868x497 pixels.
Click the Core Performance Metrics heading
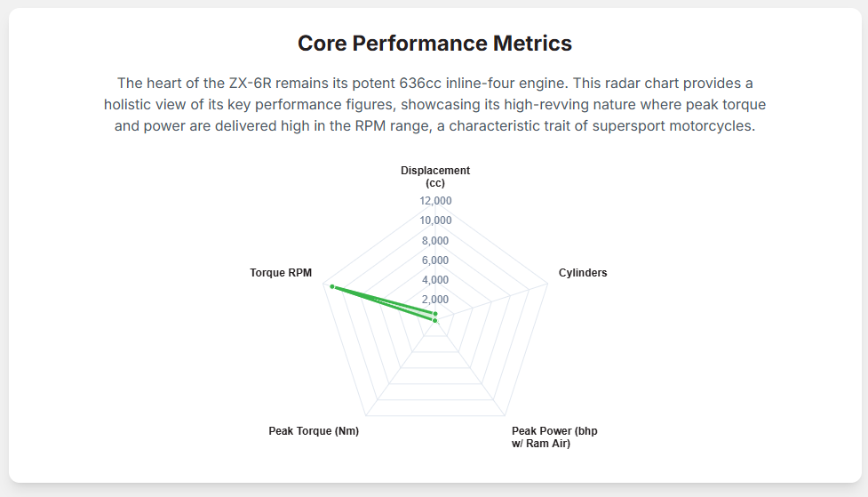tap(434, 44)
